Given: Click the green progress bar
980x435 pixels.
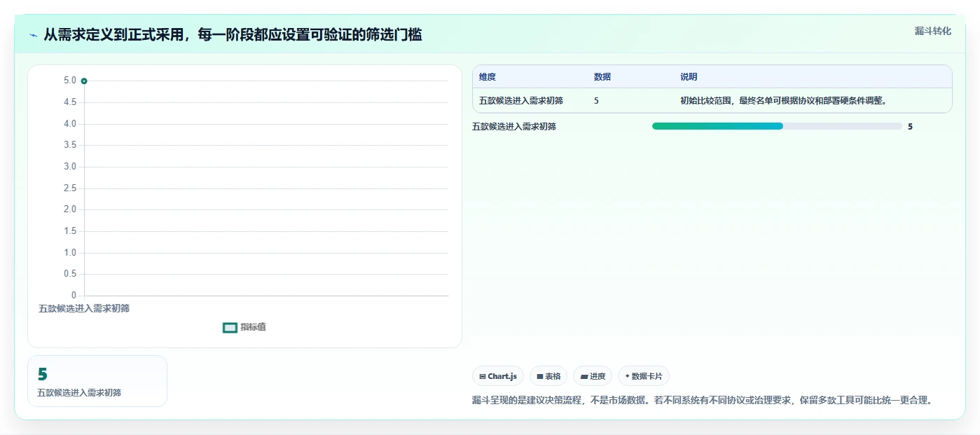Looking at the screenshot, I should click(x=717, y=126).
